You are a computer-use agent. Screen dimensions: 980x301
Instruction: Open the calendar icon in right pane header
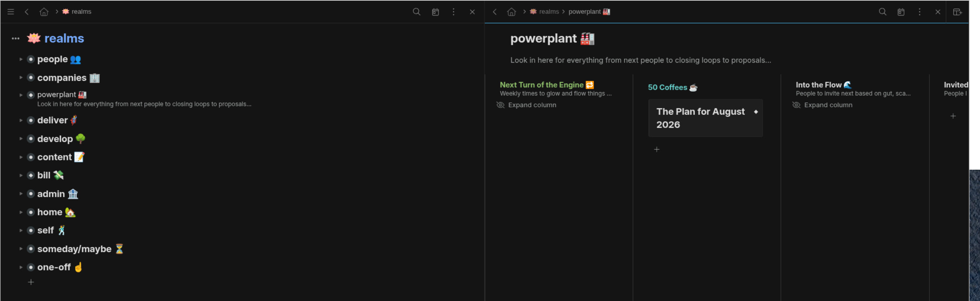click(x=901, y=12)
